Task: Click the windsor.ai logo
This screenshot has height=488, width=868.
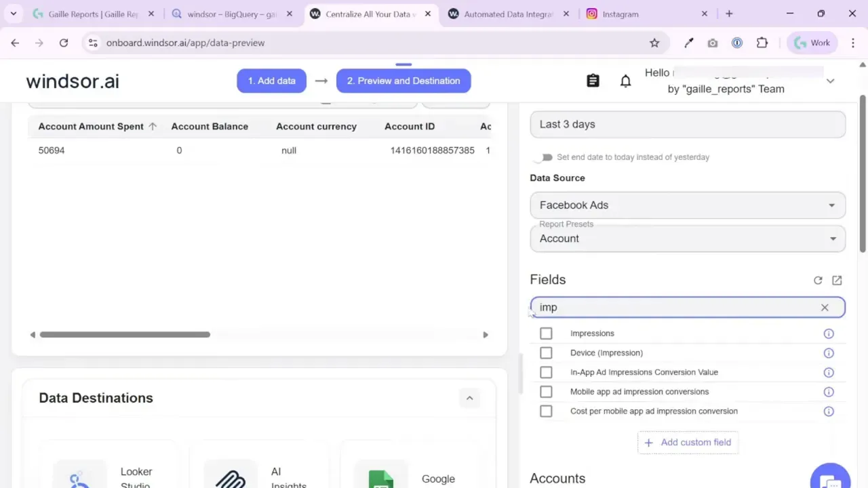Action: pos(73,81)
